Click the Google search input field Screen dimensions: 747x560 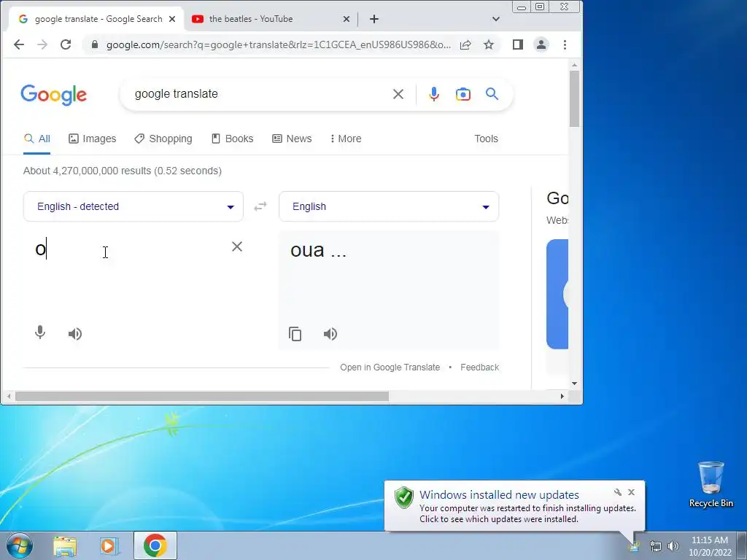[260, 94]
